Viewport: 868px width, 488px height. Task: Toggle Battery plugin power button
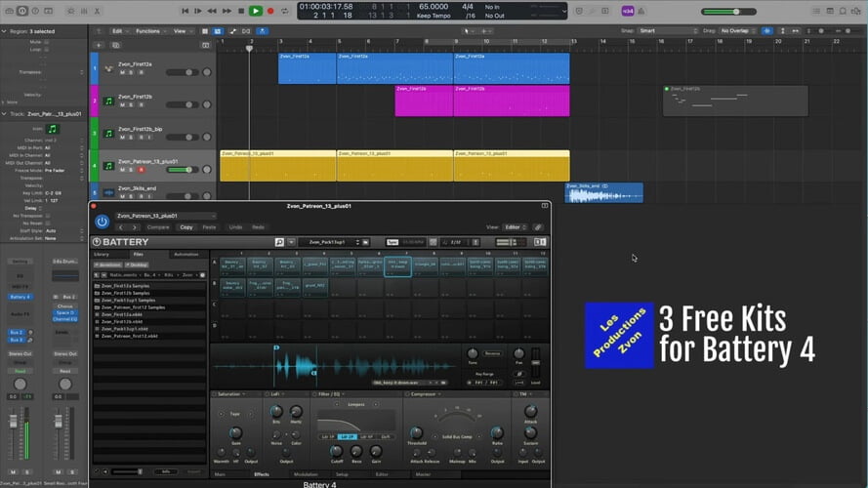[x=102, y=222]
